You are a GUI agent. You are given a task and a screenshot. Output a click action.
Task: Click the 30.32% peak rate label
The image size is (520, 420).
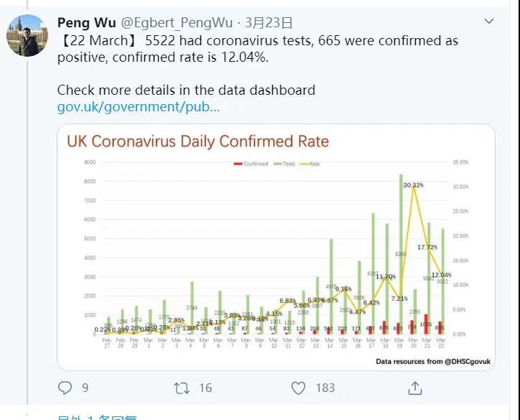point(413,185)
